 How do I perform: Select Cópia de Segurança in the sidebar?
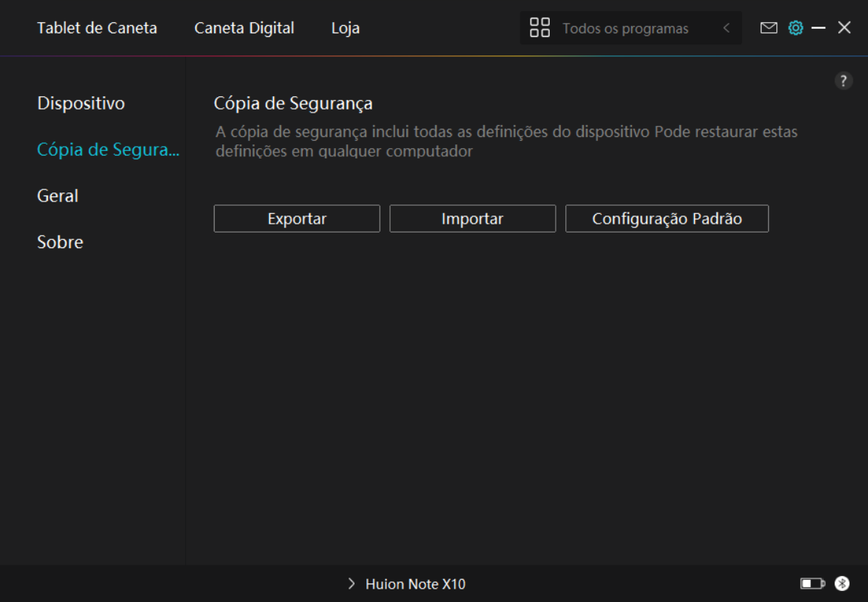point(108,150)
